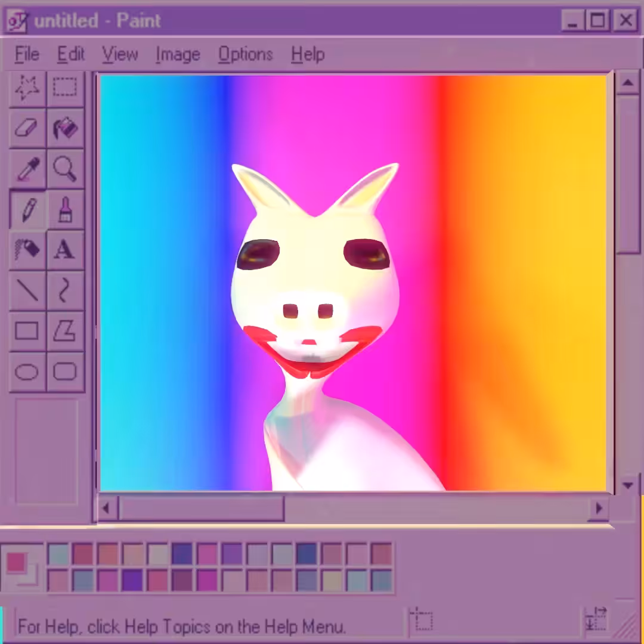
Task: Open the Edit menu
Action: coord(70,54)
